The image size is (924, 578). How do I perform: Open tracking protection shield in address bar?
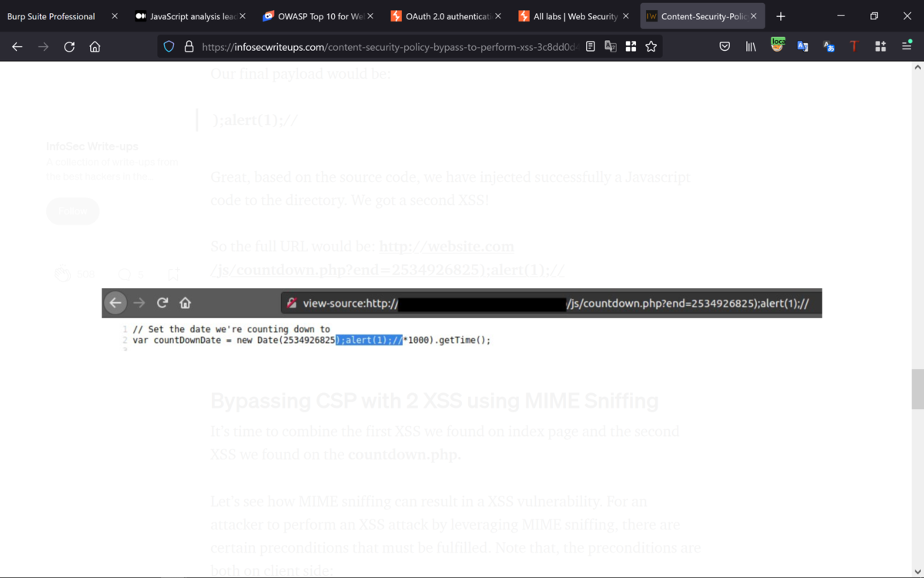pos(169,46)
